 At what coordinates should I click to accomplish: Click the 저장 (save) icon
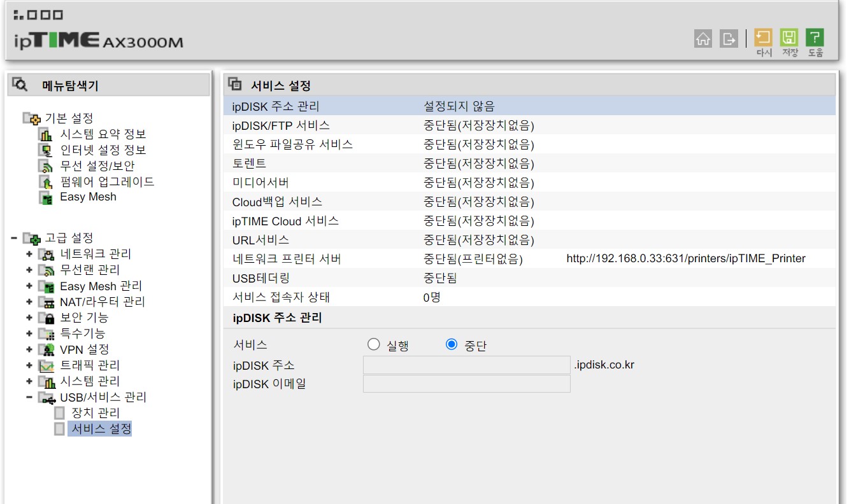[x=789, y=37]
